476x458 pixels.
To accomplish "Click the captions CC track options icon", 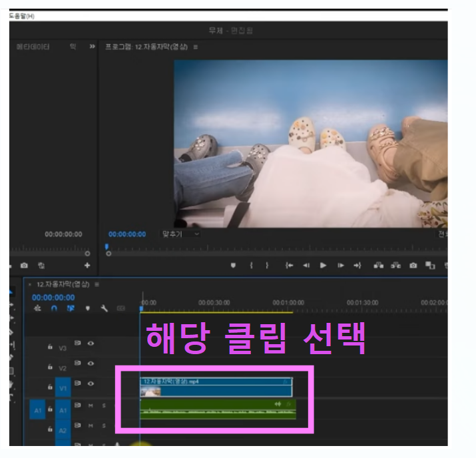I will pyautogui.click(x=120, y=309).
